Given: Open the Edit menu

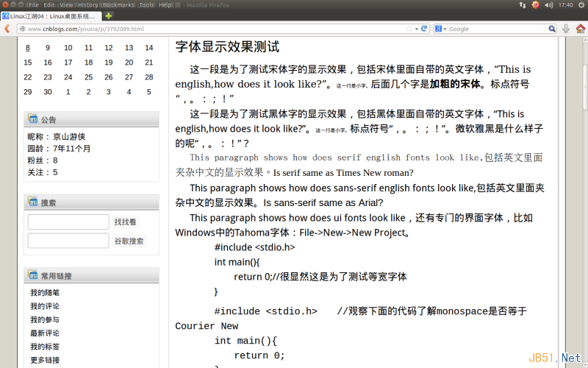Looking at the screenshot, I should pos(49,5).
